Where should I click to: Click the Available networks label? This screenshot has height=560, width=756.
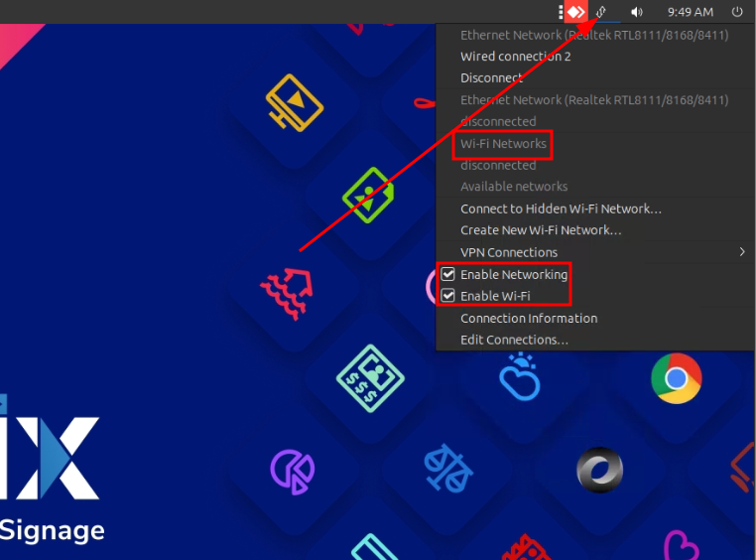click(x=514, y=187)
